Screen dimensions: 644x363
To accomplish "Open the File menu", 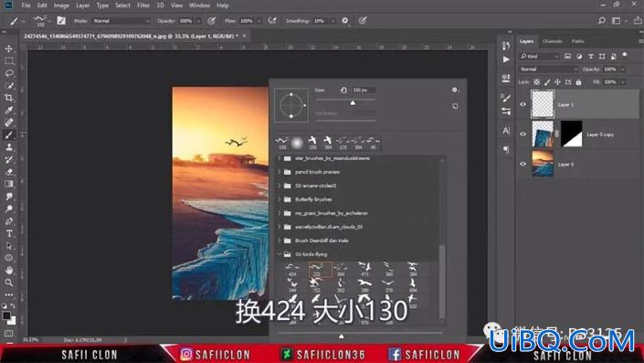I will [x=26, y=5].
